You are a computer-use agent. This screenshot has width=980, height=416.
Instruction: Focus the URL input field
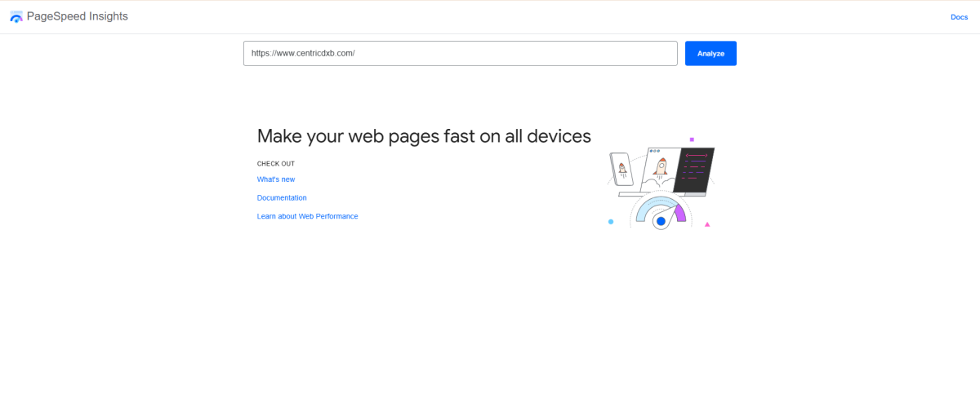tap(460, 53)
